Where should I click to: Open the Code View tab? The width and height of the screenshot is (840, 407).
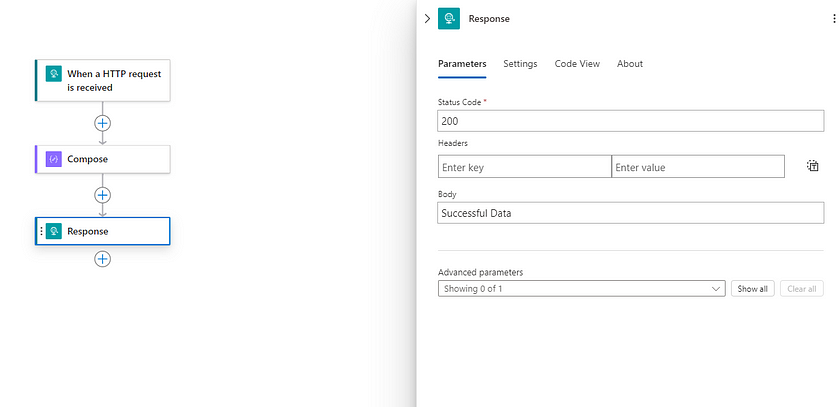(x=577, y=64)
